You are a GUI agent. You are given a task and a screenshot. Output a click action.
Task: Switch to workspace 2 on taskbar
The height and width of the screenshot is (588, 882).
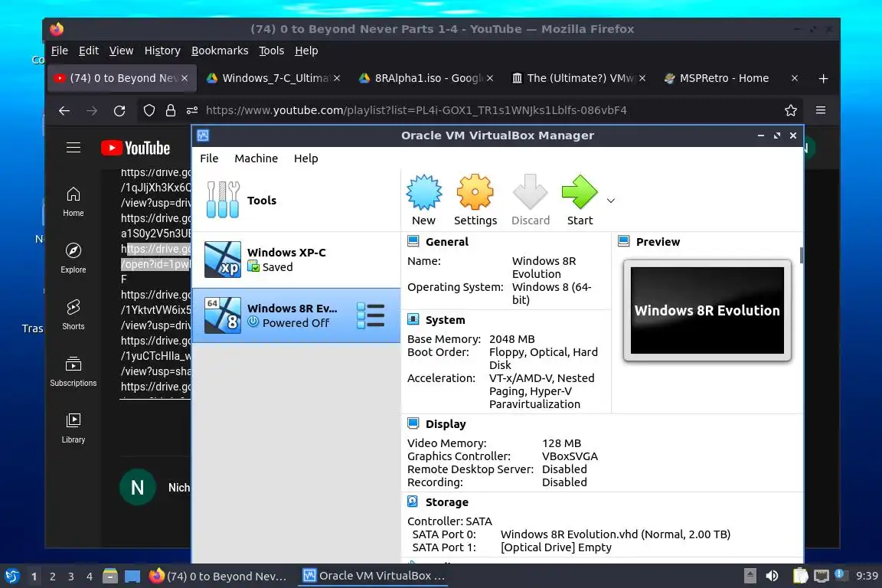(52, 577)
